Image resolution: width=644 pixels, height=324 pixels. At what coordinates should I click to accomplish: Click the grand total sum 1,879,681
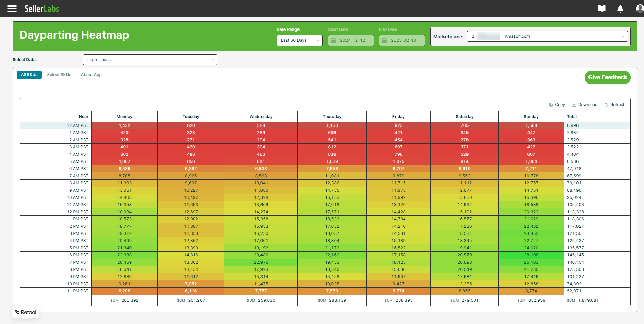point(597,300)
